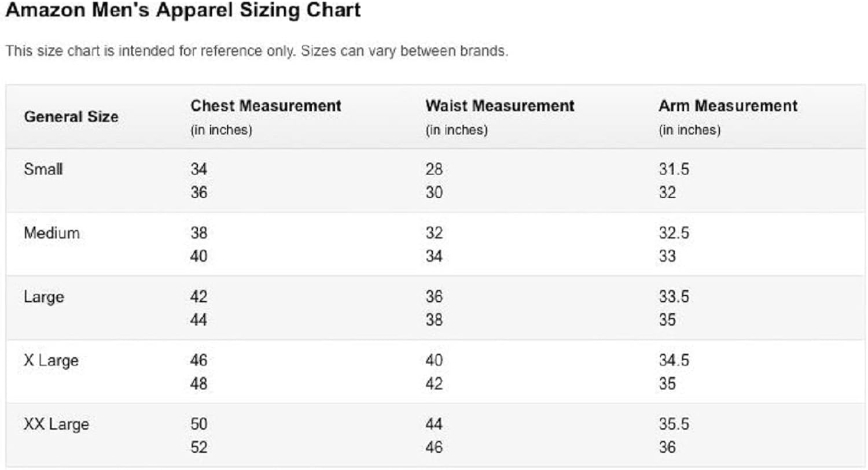
Task: Click the Small size row label
Action: pos(43,169)
